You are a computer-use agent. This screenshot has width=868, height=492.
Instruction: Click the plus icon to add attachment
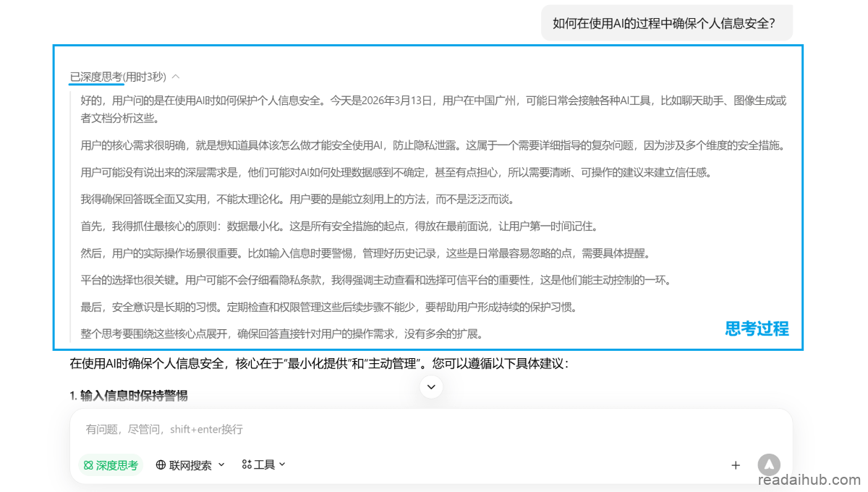tap(736, 465)
